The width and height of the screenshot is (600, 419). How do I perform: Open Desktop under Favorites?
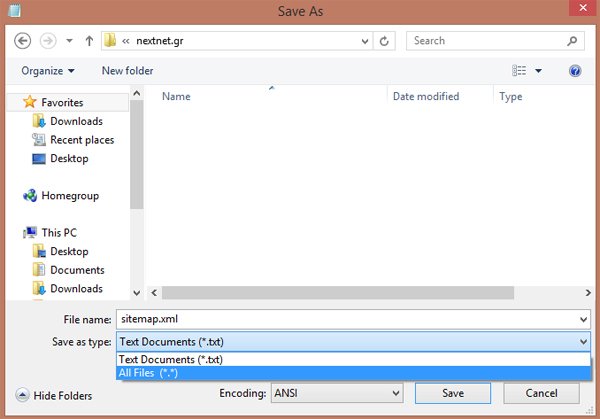(69, 158)
